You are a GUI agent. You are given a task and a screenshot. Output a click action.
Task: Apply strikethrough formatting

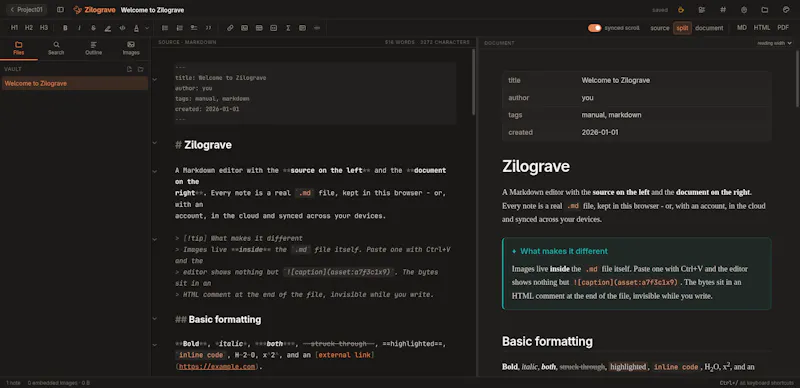(93, 28)
